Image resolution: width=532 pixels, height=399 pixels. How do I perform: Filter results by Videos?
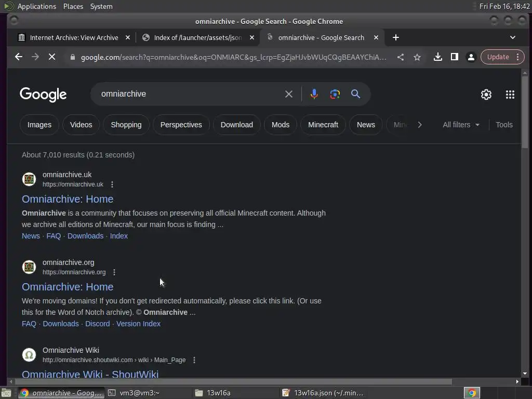coord(81,125)
